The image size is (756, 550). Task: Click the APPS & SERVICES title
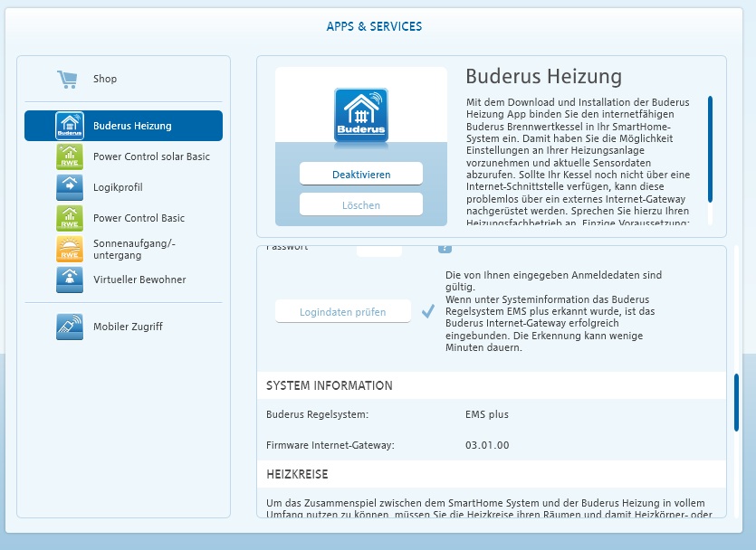click(374, 26)
